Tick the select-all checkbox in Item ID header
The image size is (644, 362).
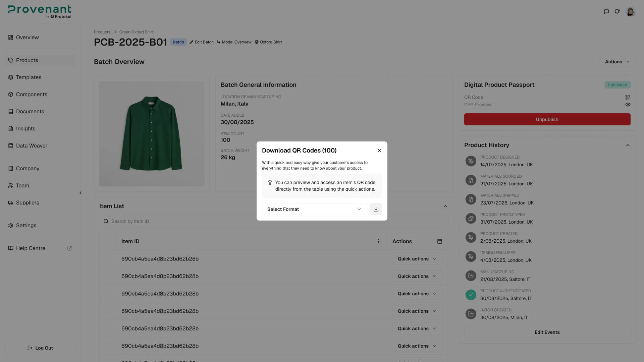coord(108,241)
